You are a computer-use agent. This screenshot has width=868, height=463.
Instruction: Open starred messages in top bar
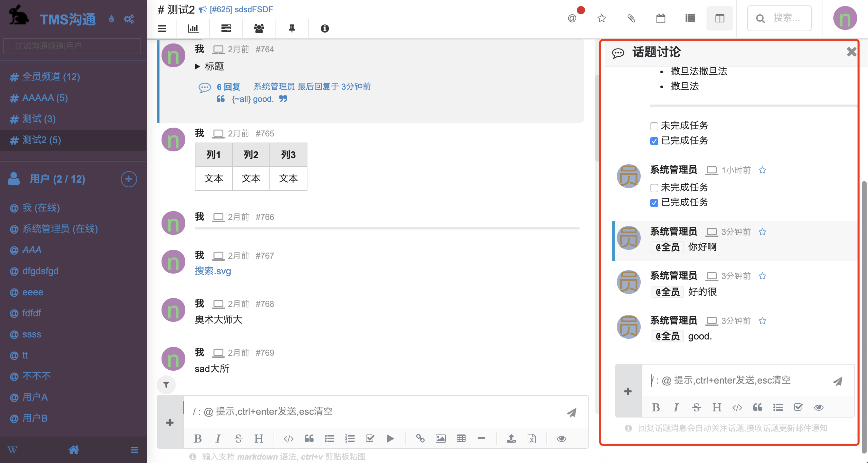click(x=602, y=18)
